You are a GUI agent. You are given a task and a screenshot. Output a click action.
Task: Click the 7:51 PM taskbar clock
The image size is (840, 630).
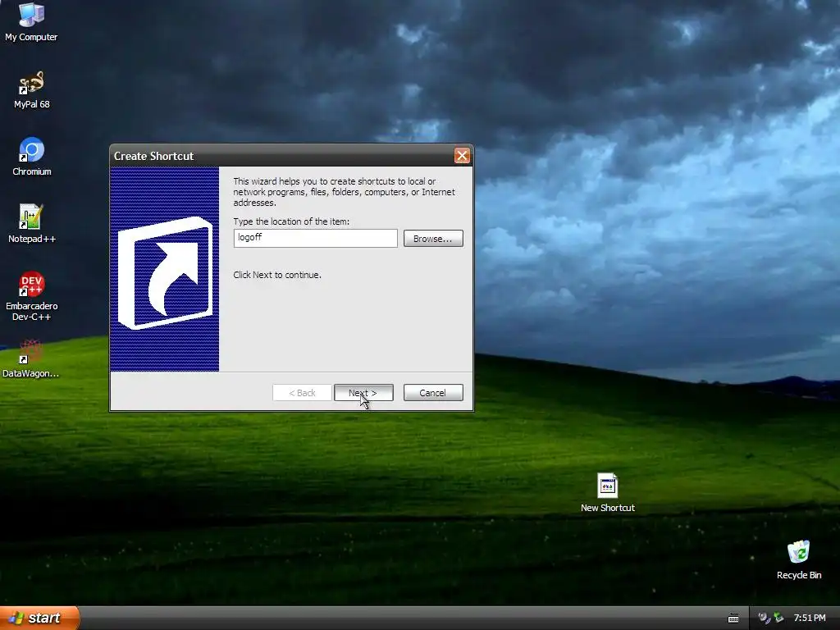810,619
